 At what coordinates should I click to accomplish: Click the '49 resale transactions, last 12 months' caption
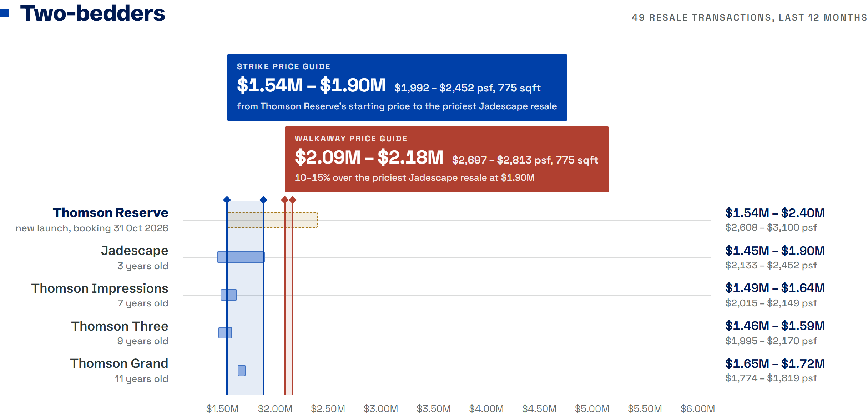tap(750, 17)
